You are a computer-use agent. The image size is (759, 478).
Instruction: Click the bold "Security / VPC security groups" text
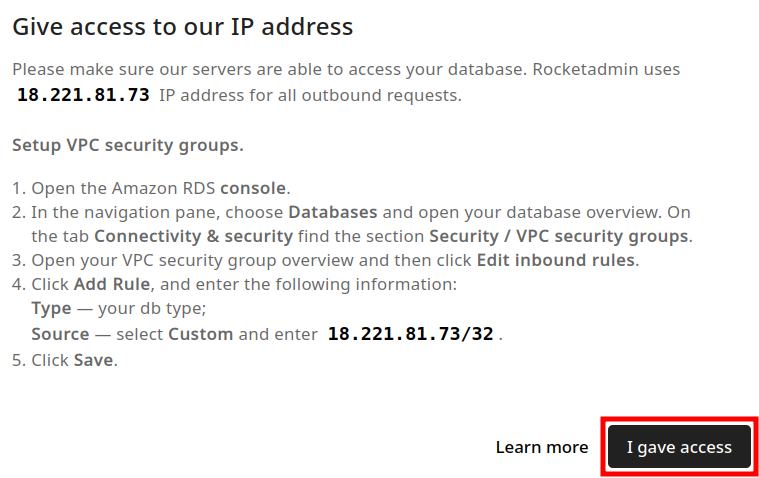point(558,236)
